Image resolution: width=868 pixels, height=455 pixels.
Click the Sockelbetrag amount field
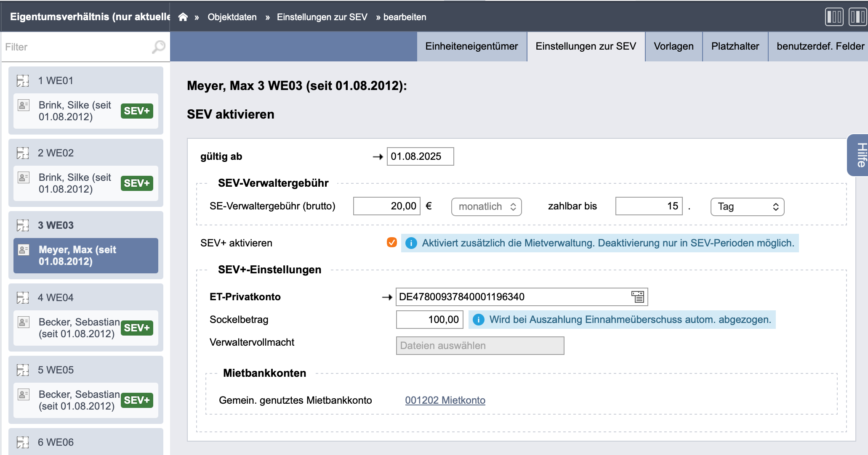point(429,320)
